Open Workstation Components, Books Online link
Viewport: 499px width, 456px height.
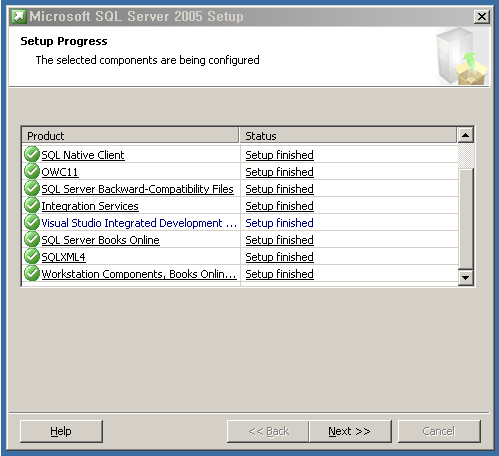[139, 274]
